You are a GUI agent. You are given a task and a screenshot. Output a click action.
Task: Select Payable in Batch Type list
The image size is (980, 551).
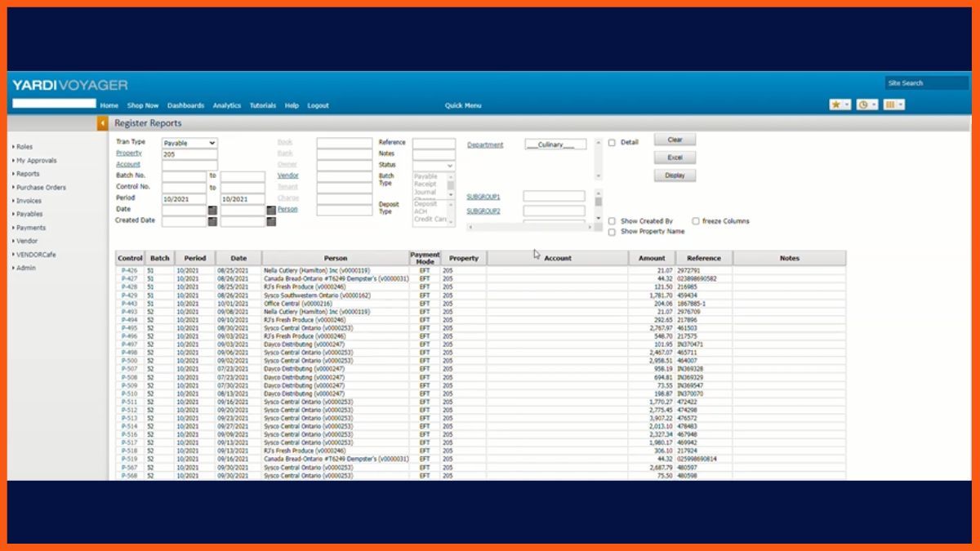click(426, 176)
